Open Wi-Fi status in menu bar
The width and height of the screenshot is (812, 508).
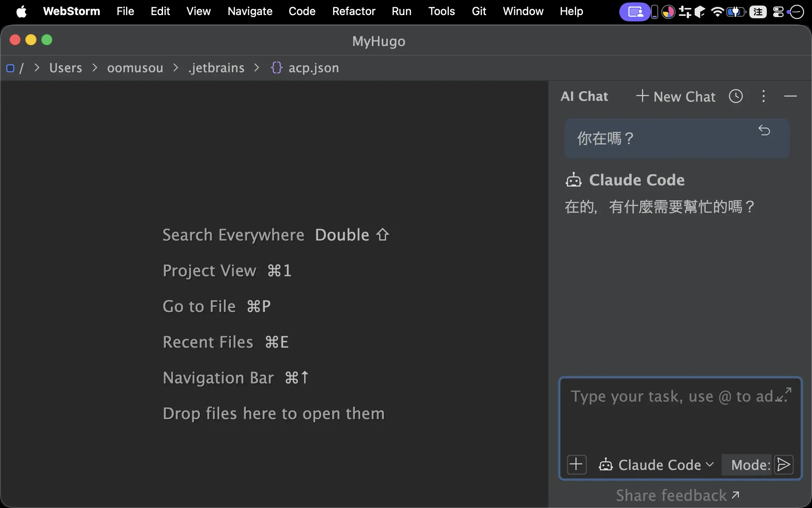pyautogui.click(x=717, y=12)
